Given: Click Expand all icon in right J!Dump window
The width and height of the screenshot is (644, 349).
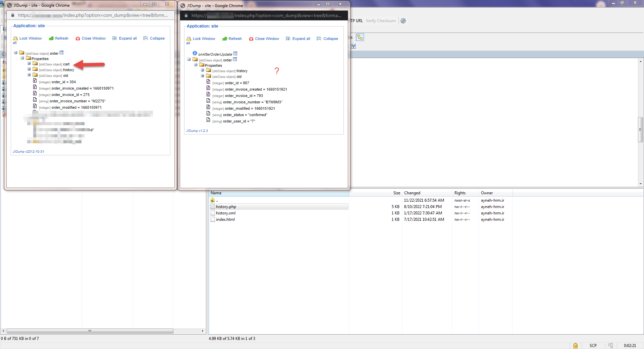Looking at the screenshot, I should point(288,39).
